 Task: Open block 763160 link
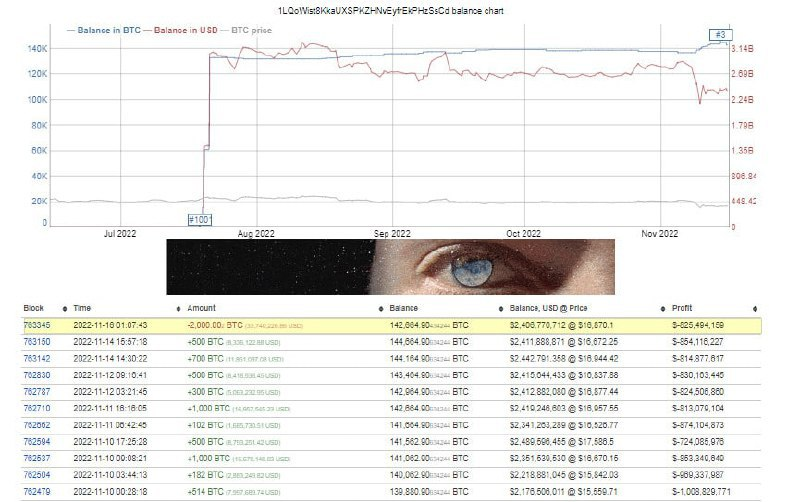click(37, 341)
